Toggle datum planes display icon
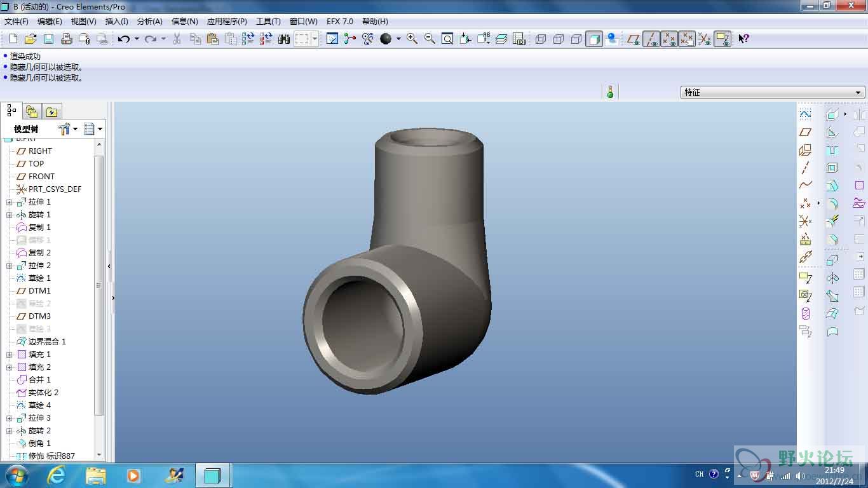This screenshot has width=868, height=488. 633,39
